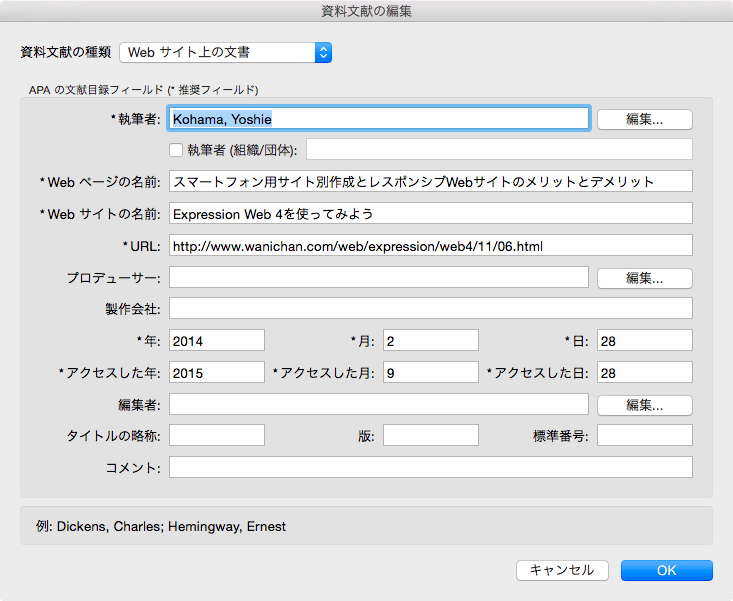Open the 資料文献の種類 dropdown
This screenshot has height=601, width=733.
pos(225,52)
